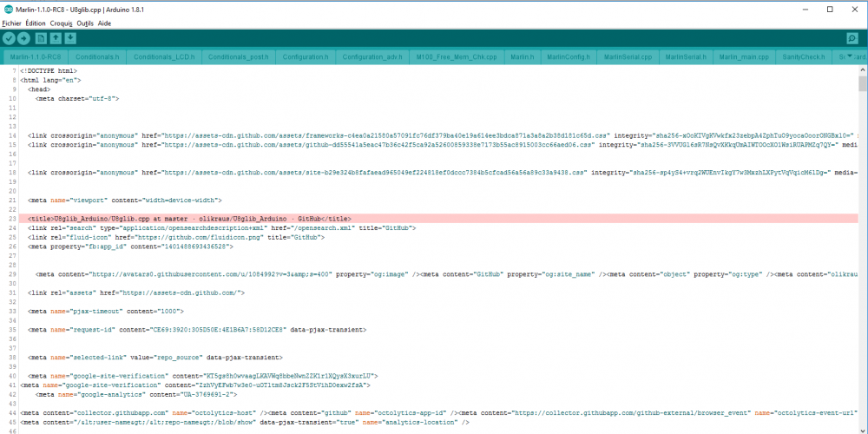
Task: Click the selected-link meta line
Action: pos(155,357)
